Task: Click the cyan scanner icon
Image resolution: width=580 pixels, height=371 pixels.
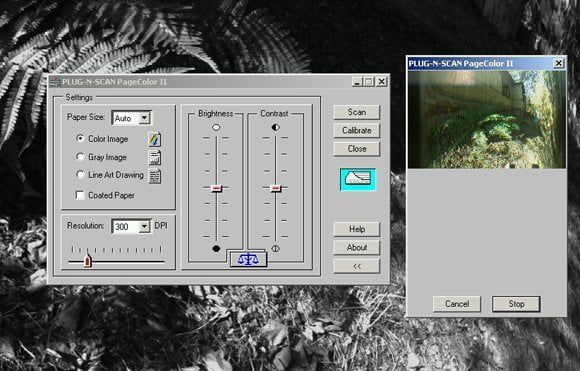Action: point(358,179)
